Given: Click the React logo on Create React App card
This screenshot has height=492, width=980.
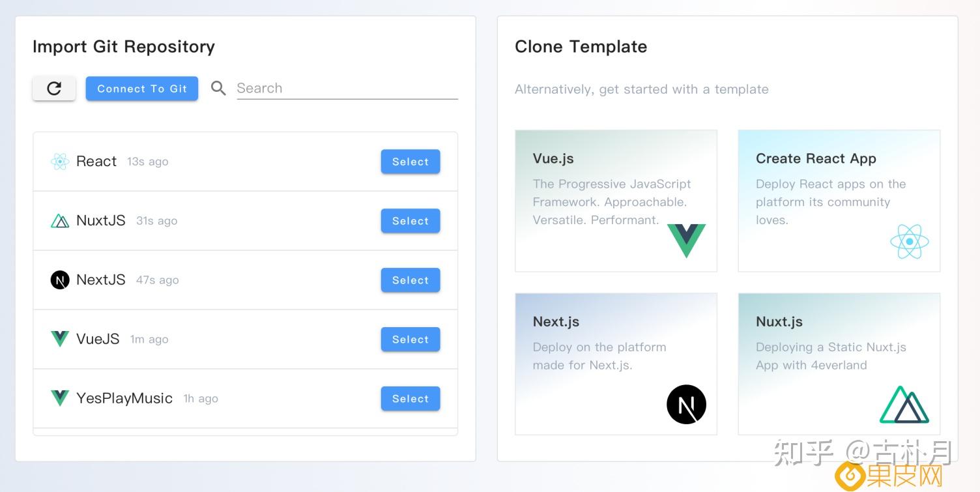Looking at the screenshot, I should point(909,242).
